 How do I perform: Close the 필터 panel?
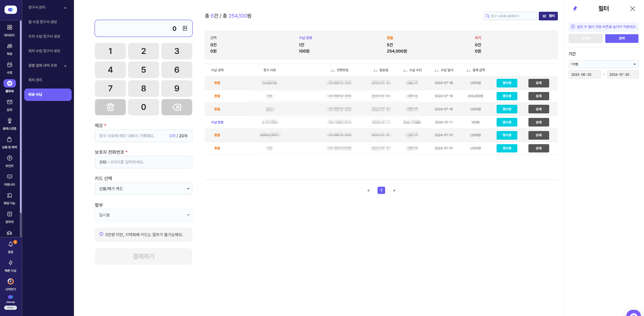(633, 9)
